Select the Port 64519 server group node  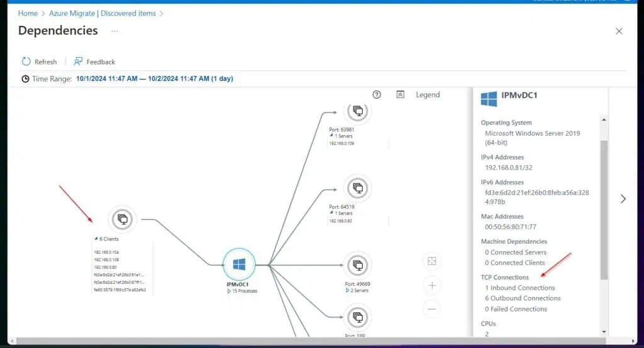click(x=358, y=188)
